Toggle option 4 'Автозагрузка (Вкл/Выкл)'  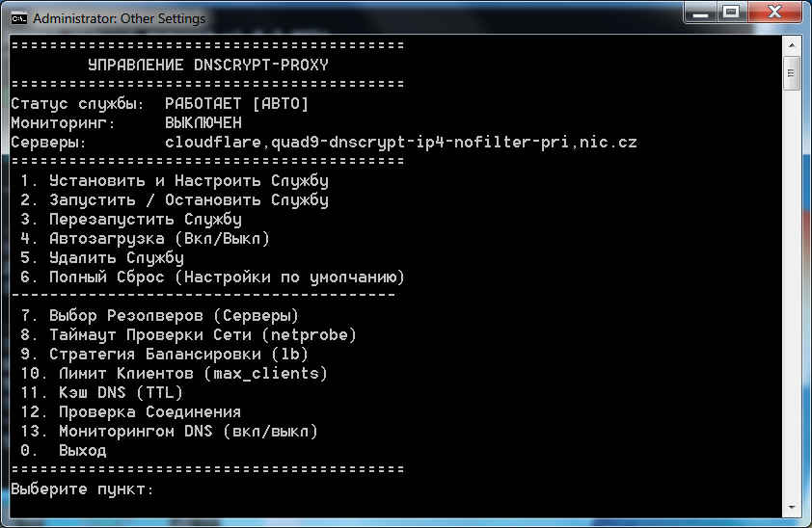pos(145,239)
